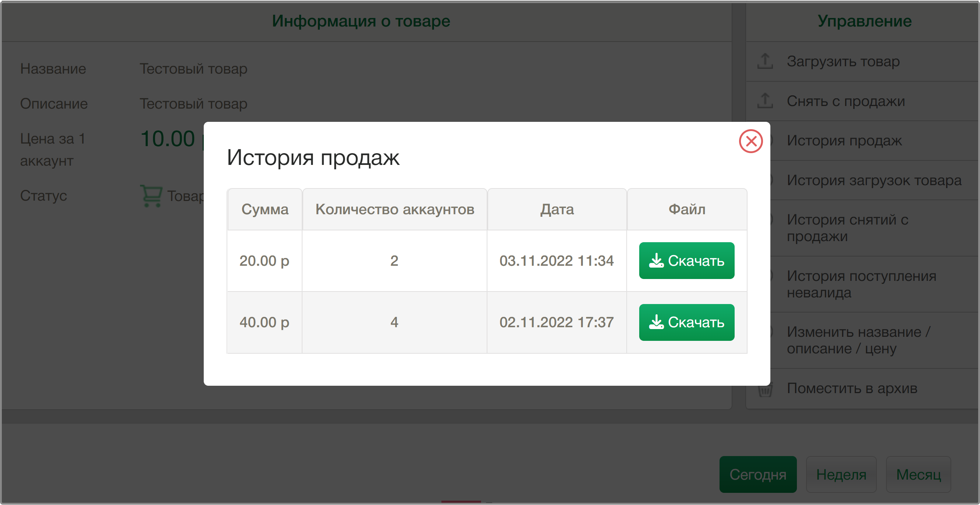Click the Сумма column header
This screenshot has height=505, width=980.
265,209
